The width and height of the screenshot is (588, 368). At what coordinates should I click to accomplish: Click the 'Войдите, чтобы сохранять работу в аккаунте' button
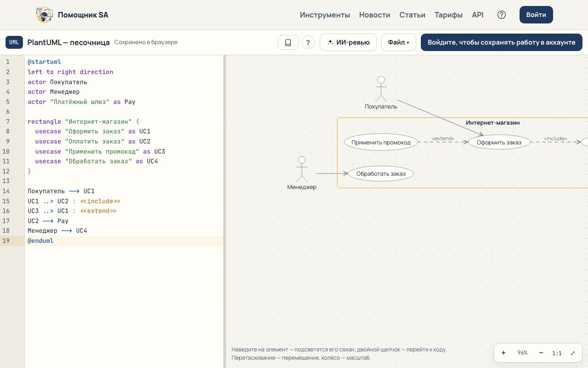point(502,42)
